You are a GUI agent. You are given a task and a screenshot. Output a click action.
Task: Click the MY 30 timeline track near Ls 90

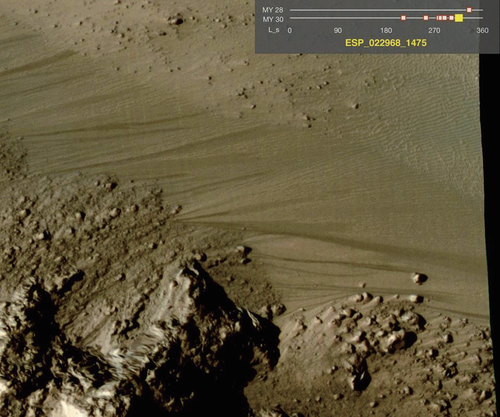338,18
